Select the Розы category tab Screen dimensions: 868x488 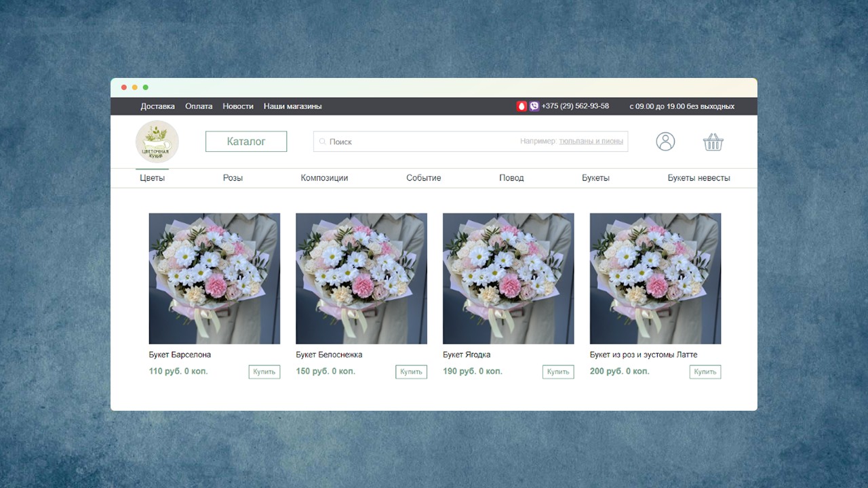[x=233, y=178]
